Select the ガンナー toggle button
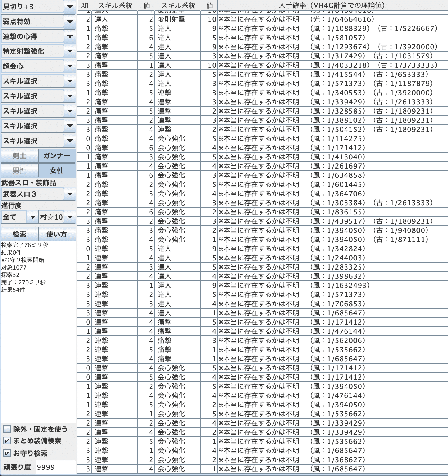 coord(57,156)
